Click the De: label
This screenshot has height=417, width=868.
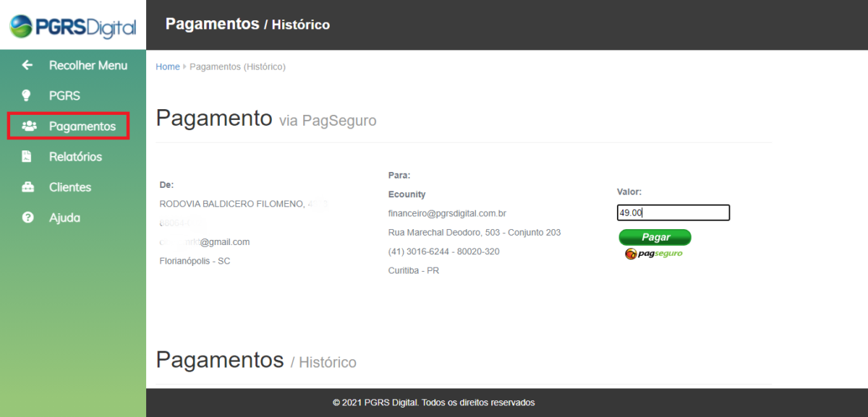pyautogui.click(x=166, y=185)
